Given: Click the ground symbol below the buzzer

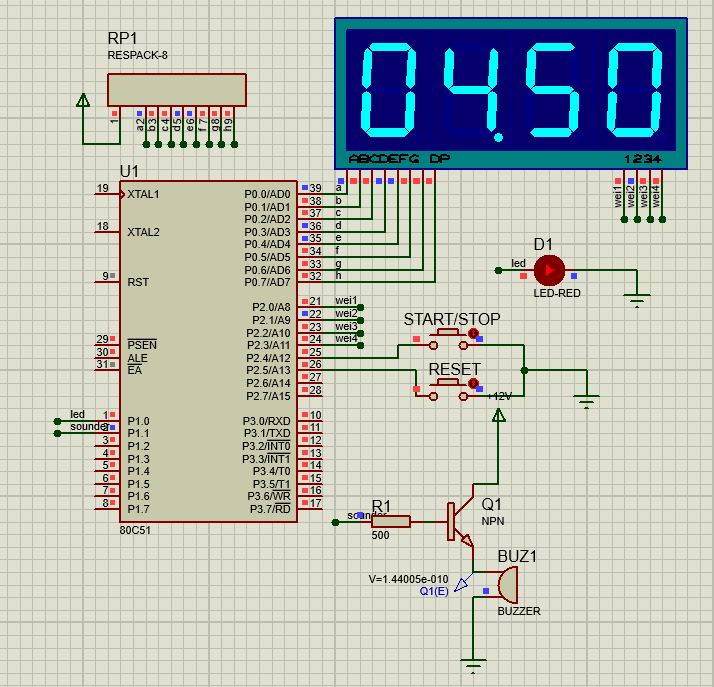Looking at the screenshot, I should point(473,666).
